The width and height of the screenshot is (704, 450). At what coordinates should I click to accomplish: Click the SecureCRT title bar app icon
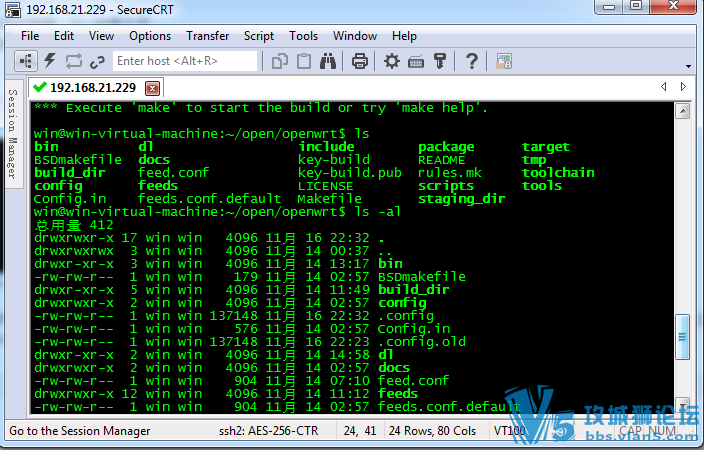click(x=13, y=9)
